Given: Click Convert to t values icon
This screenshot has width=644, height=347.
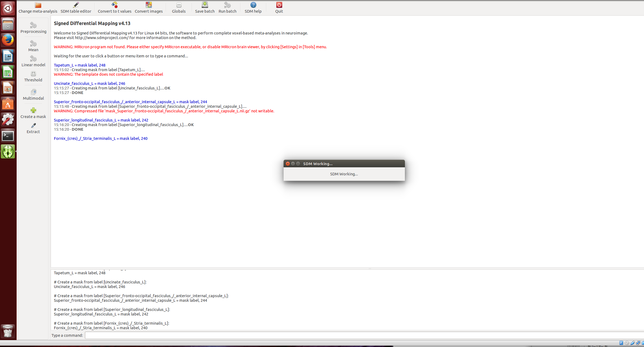Looking at the screenshot, I should [115, 5].
